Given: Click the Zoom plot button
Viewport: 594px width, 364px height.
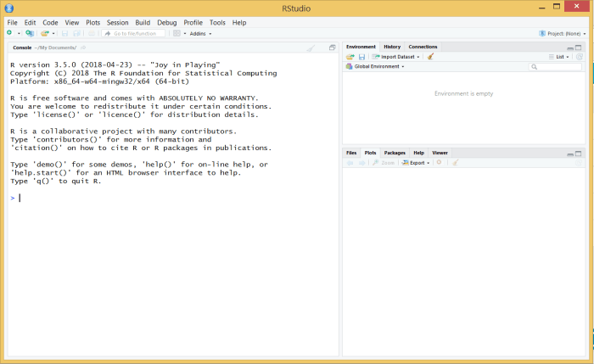Looking at the screenshot, I should click(384, 163).
